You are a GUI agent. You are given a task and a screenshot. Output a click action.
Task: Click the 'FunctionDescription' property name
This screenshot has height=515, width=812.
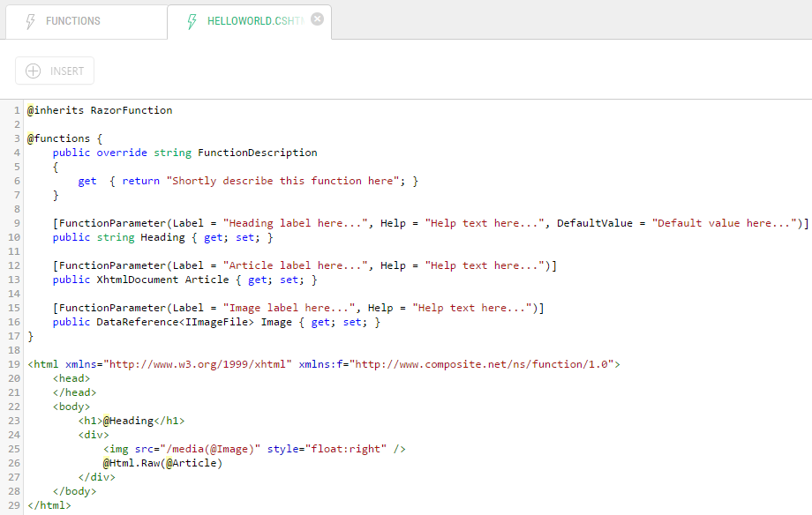257,153
